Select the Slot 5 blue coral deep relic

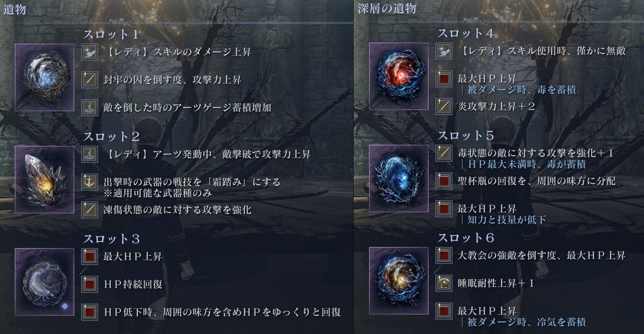click(x=398, y=178)
